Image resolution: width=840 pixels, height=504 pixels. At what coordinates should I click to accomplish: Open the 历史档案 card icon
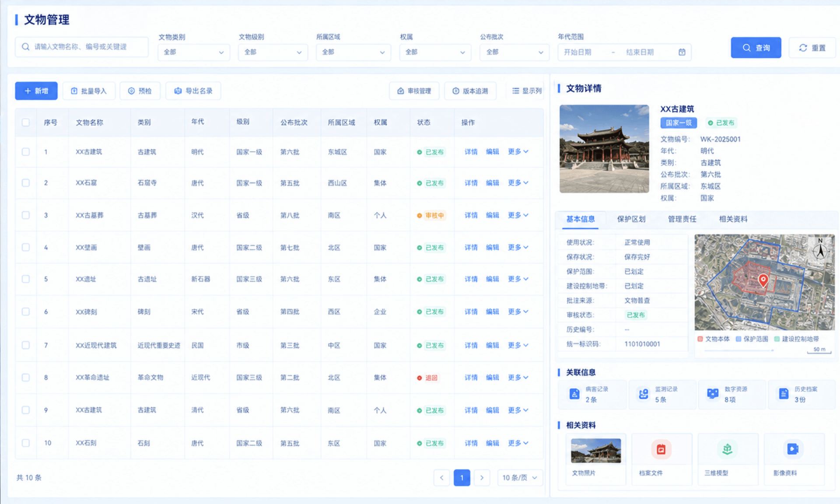(784, 394)
